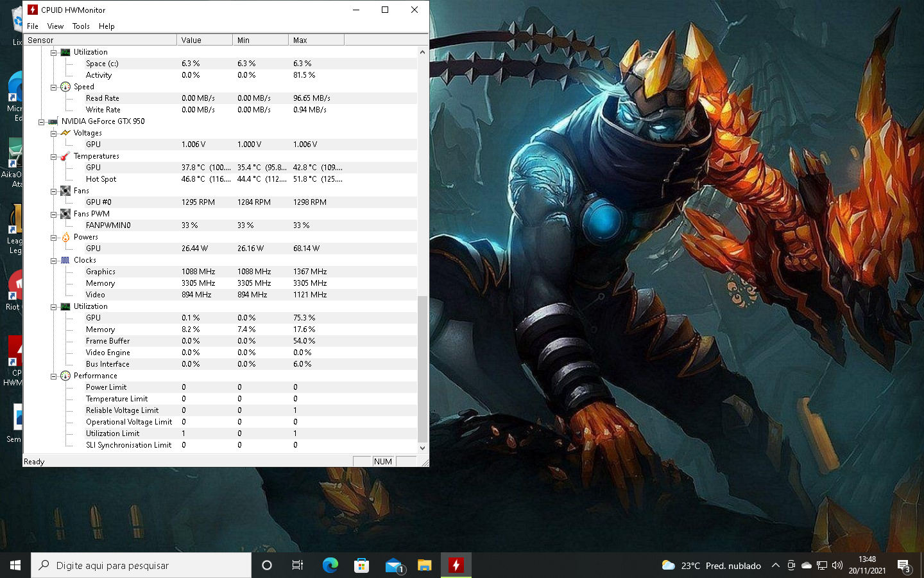Viewport: 924px width, 578px height.
Task: Open the File menu
Action: 33,26
